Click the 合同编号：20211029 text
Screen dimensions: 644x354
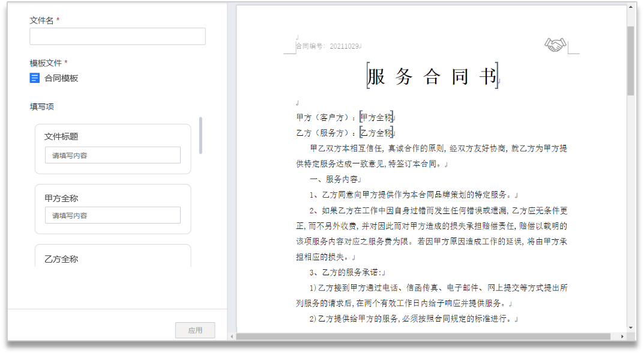328,46
